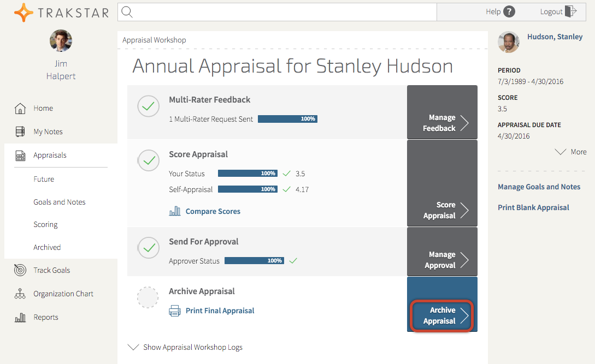The height and width of the screenshot is (364, 595).
Task: Select the dotted circle beside Archive Appraisal
Action: pyautogui.click(x=148, y=297)
